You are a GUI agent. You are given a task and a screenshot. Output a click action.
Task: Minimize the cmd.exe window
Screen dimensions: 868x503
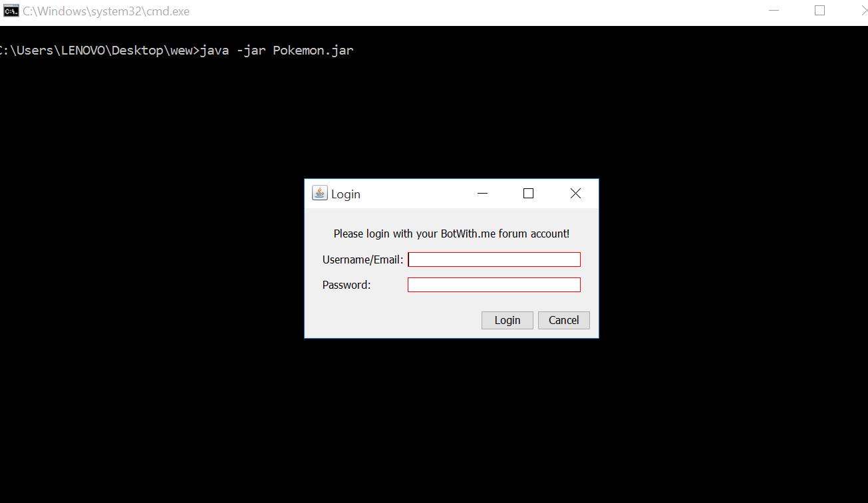point(774,11)
